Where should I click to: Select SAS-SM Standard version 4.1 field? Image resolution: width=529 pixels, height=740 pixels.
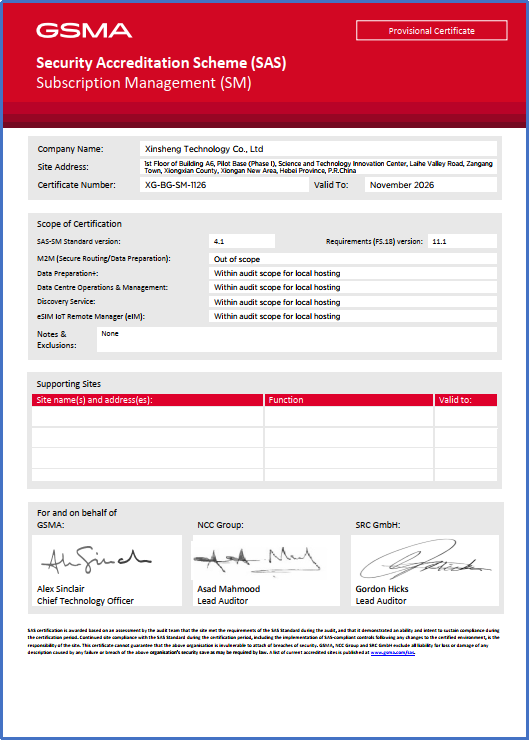[x=242, y=241]
